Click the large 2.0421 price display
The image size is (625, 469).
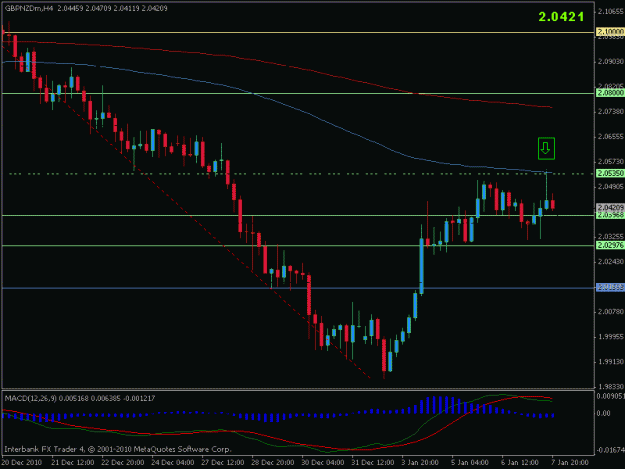tap(561, 17)
